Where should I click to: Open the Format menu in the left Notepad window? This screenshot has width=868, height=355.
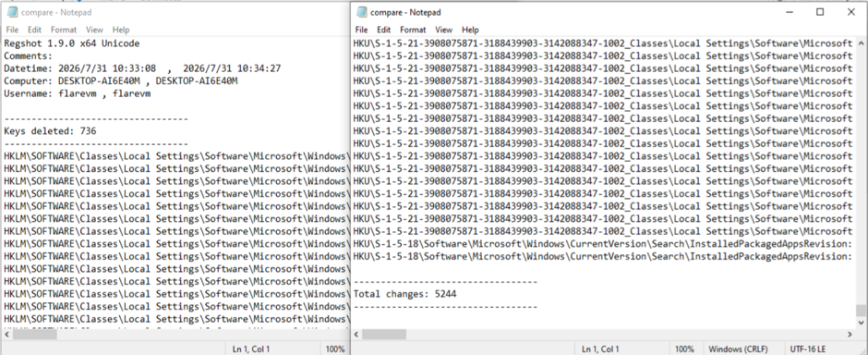(64, 30)
